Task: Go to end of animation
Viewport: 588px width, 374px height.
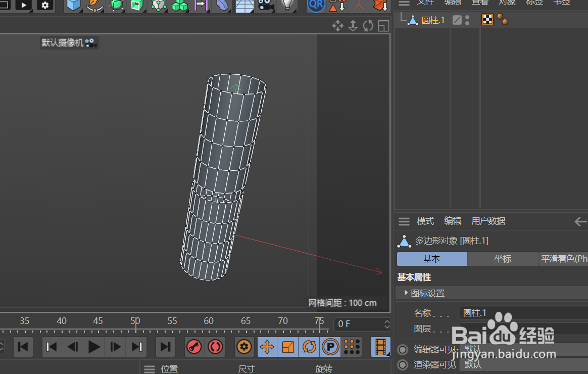Action: coord(165,347)
